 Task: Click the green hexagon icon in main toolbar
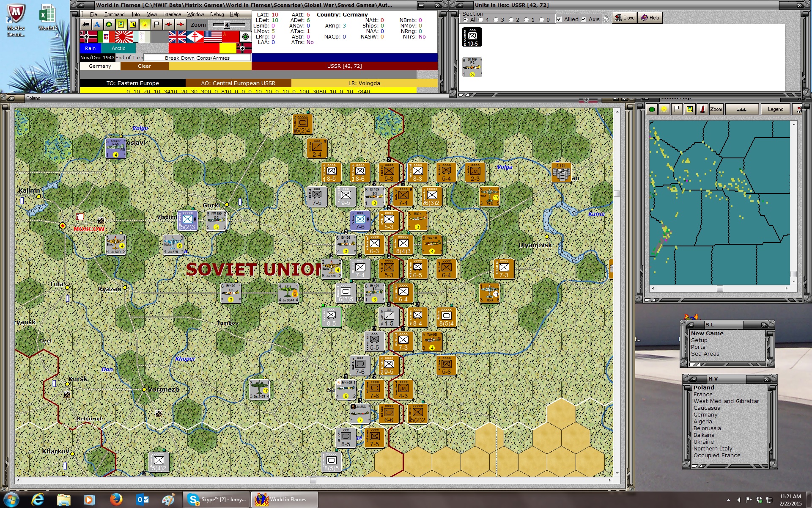[x=109, y=25]
